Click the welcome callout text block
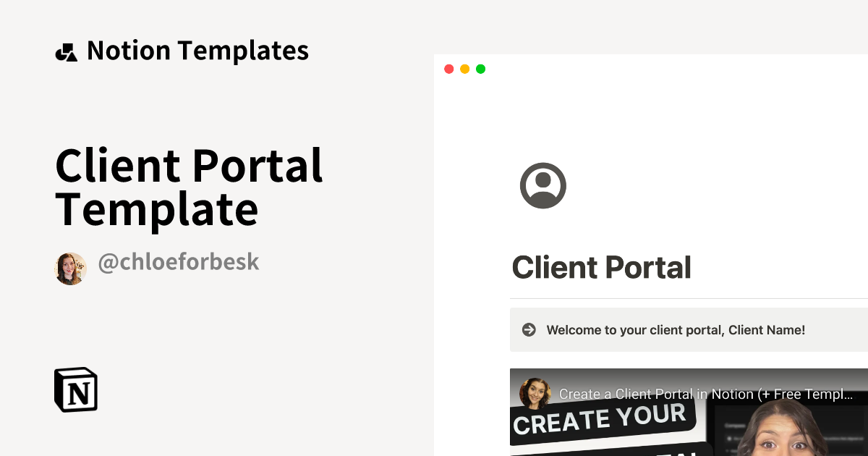Screen dimensions: 868x456 tap(689, 330)
